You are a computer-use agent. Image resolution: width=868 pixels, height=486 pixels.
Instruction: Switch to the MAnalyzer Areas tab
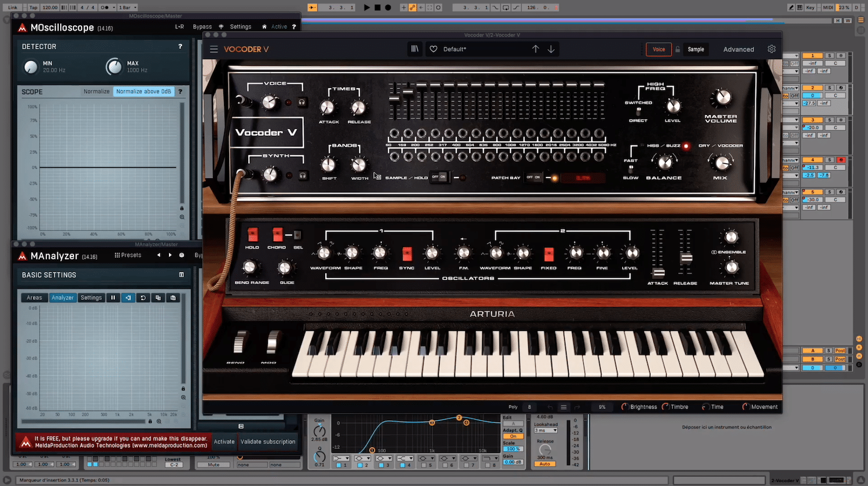[x=34, y=297]
